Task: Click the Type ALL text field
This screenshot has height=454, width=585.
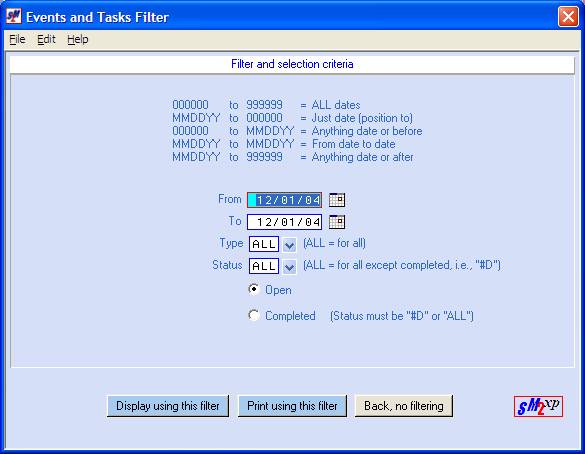Action: tap(264, 244)
